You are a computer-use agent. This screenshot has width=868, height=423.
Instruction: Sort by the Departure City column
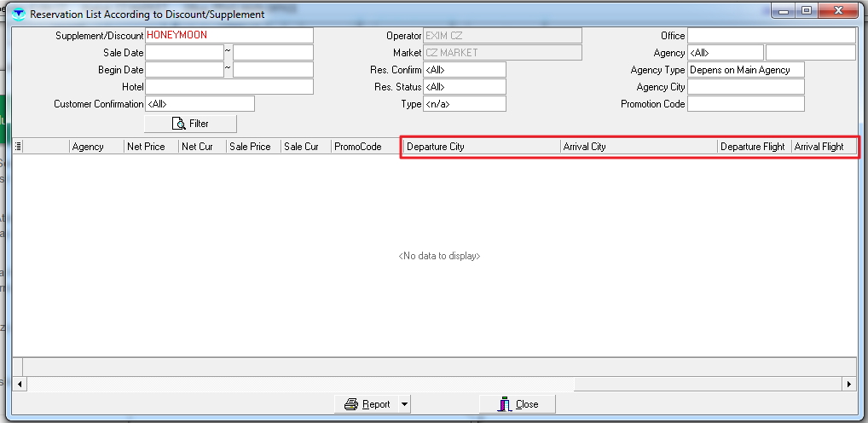[480, 147]
